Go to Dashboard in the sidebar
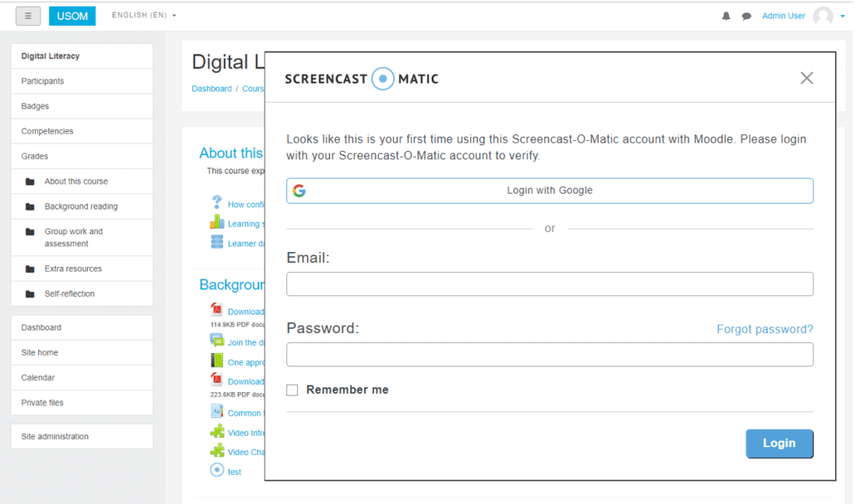Viewport: 855px width, 504px height. [82, 327]
